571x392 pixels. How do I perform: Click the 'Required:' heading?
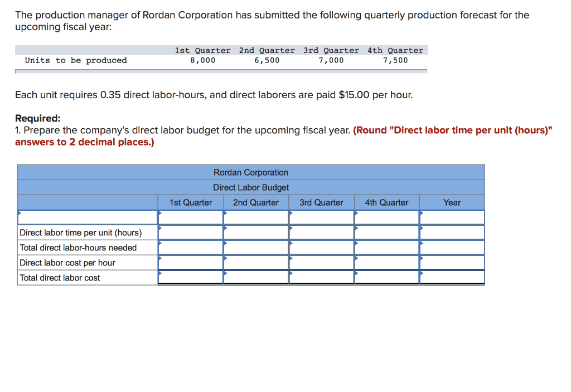click(38, 118)
